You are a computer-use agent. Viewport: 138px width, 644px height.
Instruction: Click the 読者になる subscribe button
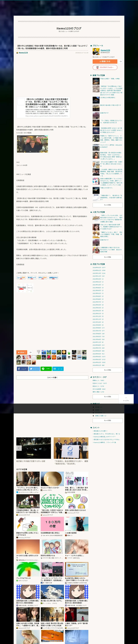point(105,61)
